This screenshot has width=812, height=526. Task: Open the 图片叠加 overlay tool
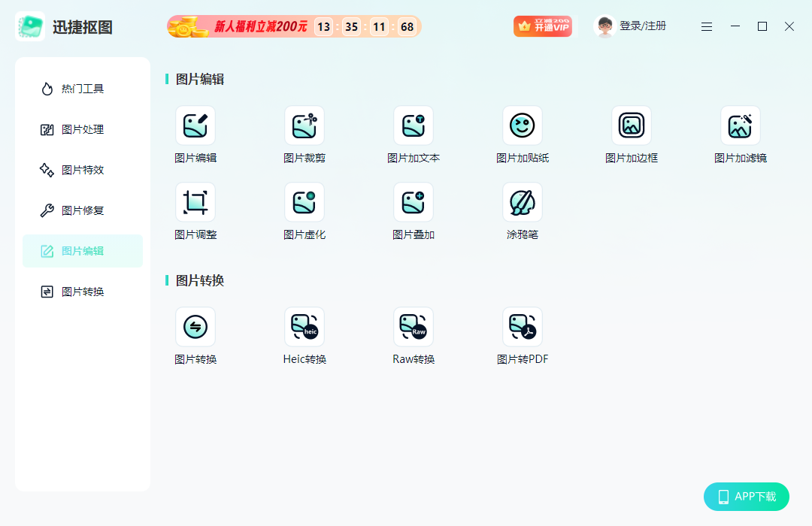[x=414, y=210]
